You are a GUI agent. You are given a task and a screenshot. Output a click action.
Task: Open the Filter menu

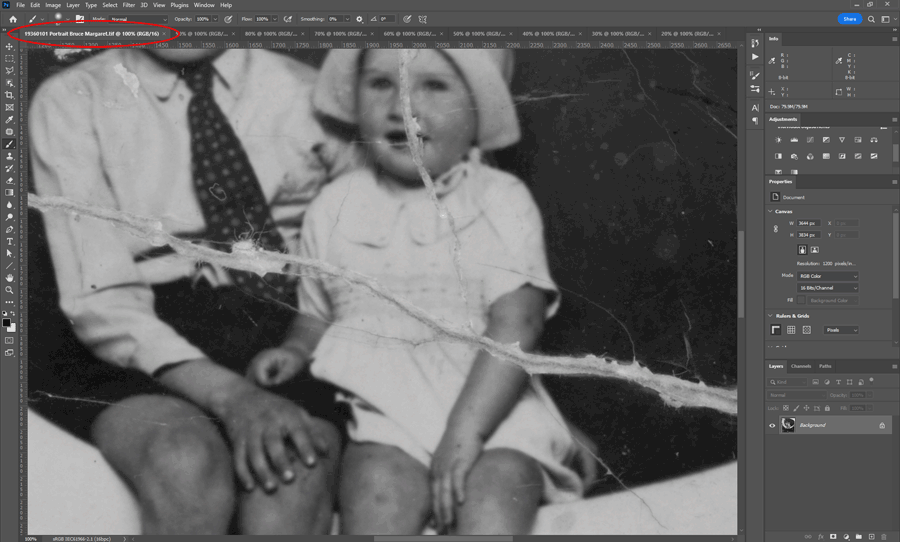(129, 5)
